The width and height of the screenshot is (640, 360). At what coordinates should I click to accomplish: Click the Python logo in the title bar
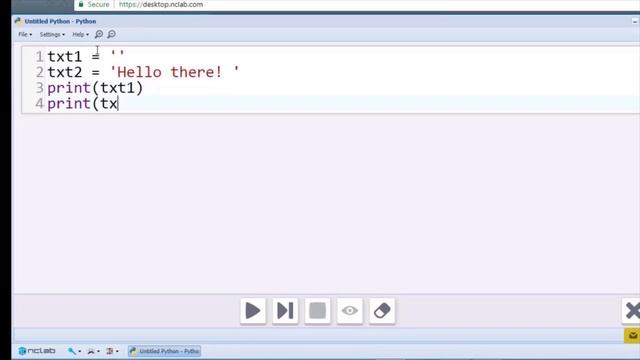click(x=18, y=21)
